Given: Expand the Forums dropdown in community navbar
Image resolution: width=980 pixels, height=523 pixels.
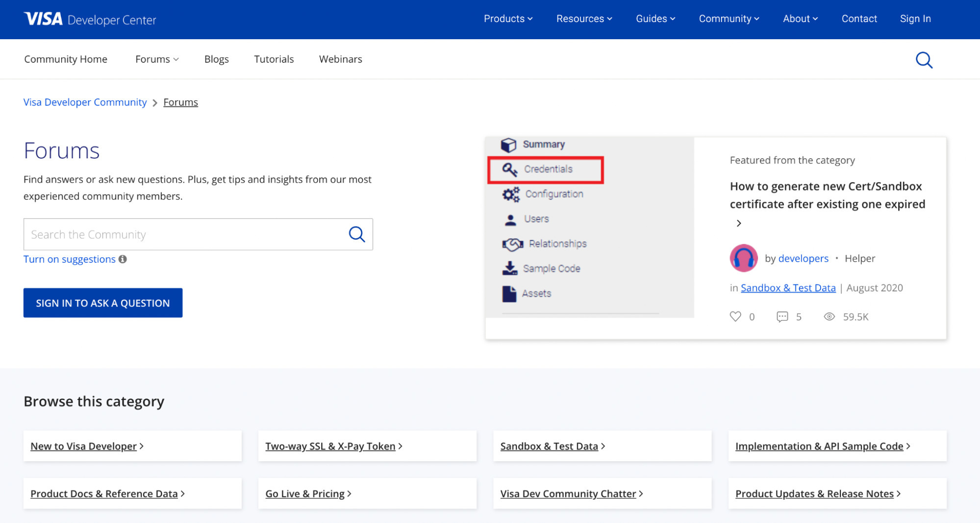Looking at the screenshot, I should 157,59.
